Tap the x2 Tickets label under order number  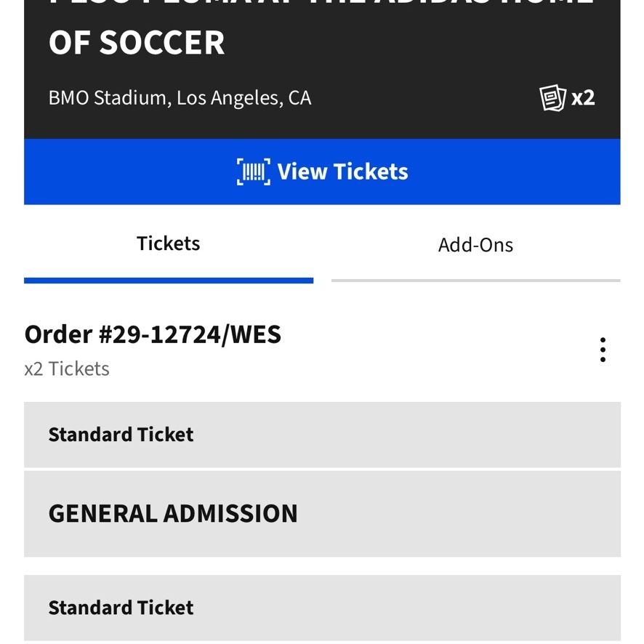[67, 369]
